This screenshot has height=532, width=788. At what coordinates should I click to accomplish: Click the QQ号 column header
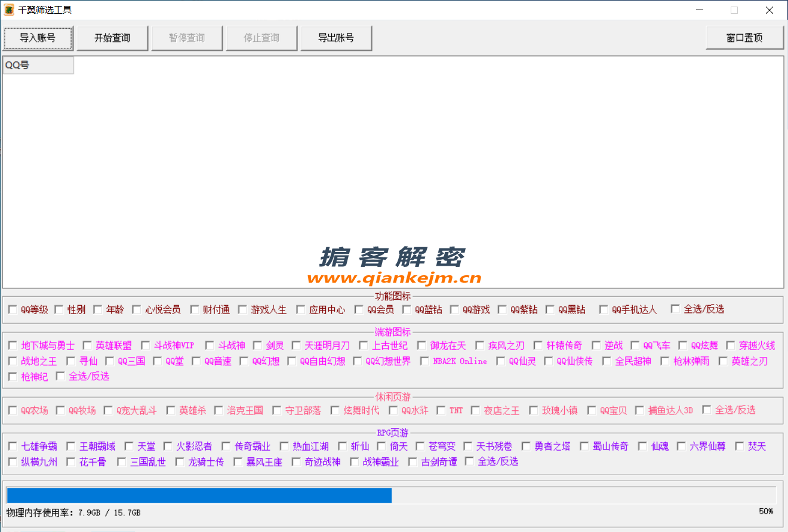[38, 65]
